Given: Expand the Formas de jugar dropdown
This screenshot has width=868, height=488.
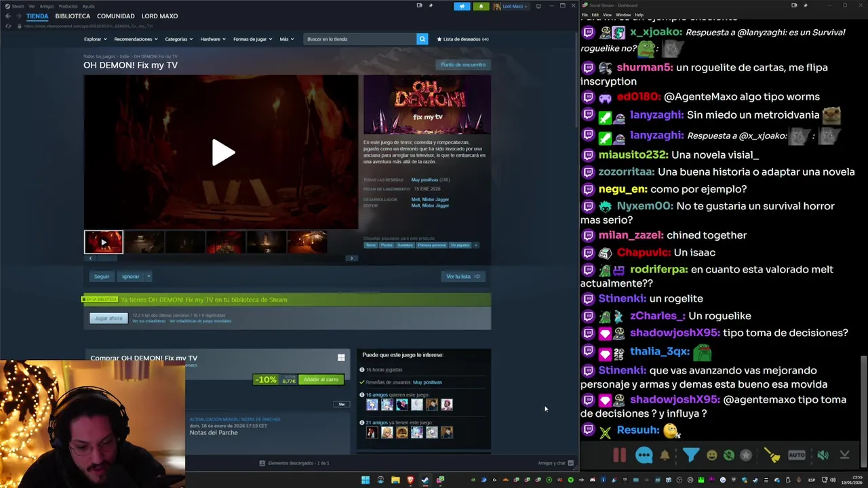Looking at the screenshot, I should 252,39.
